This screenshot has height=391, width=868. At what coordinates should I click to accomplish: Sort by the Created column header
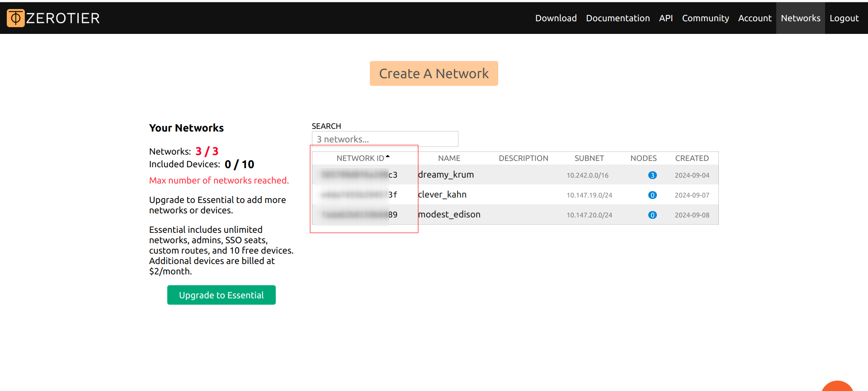point(692,158)
